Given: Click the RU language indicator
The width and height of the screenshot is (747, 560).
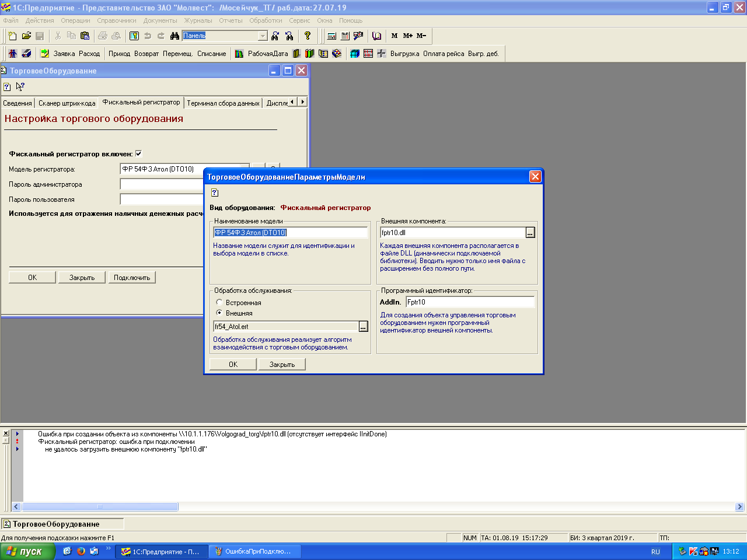Looking at the screenshot, I should point(655,552).
